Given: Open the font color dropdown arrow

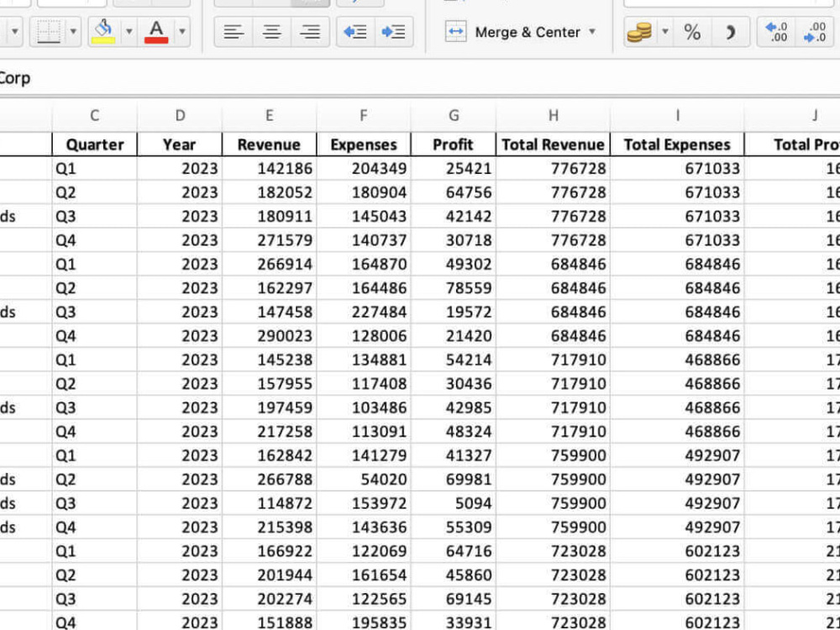Looking at the screenshot, I should [x=182, y=32].
